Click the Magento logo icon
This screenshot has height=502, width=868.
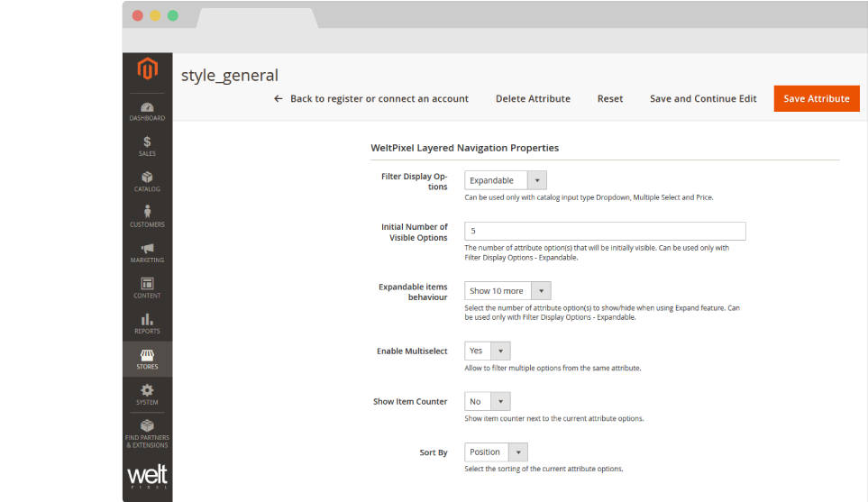(x=147, y=69)
